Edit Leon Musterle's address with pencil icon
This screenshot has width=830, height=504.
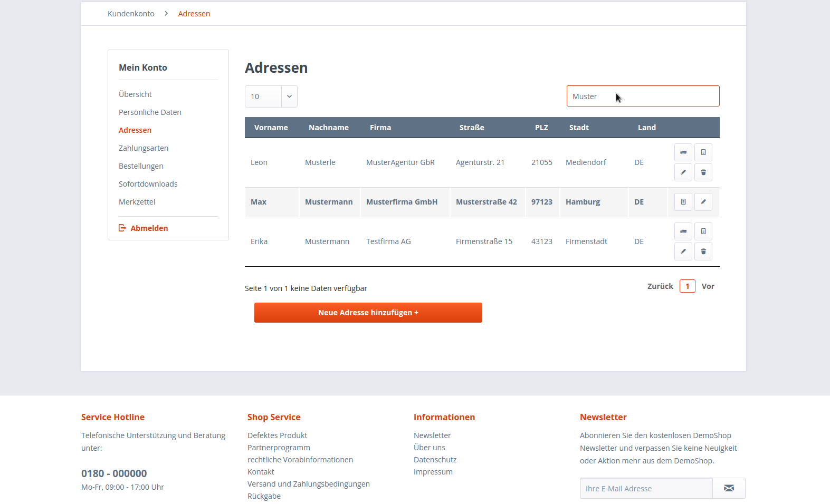[x=683, y=172]
